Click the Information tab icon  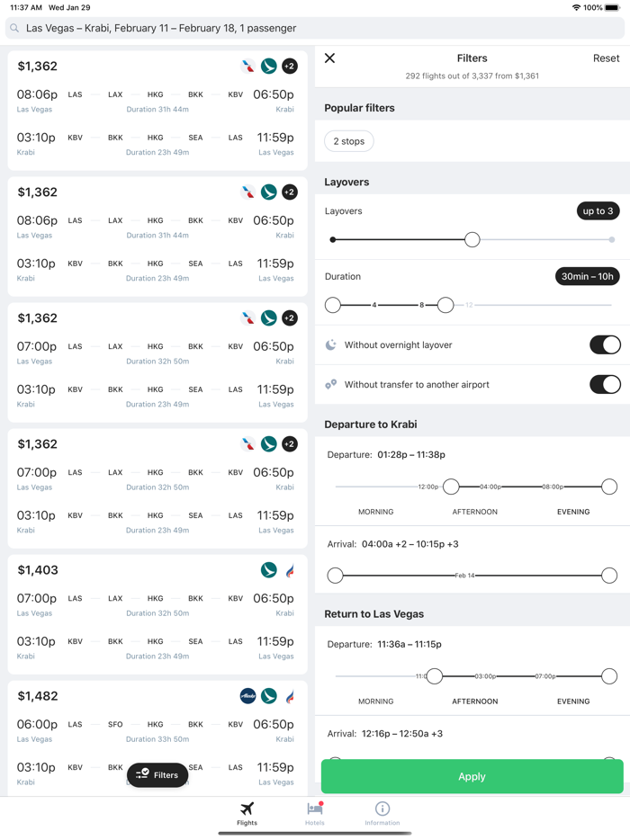coord(382,809)
